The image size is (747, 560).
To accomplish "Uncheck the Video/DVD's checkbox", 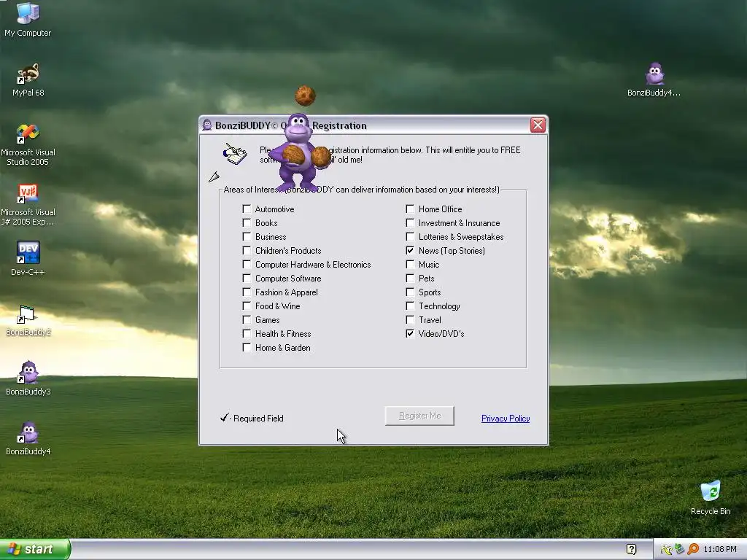I will click(x=410, y=333).
